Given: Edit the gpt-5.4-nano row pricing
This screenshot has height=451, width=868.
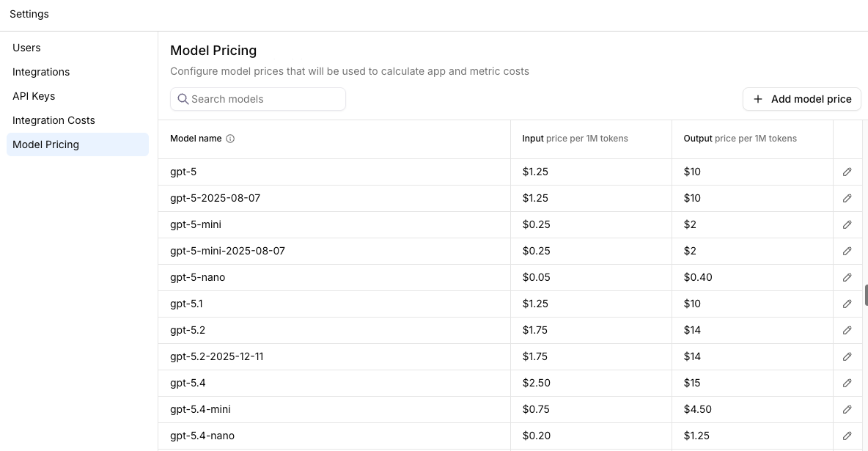Looking at the screenshot, I should (847, 436).
